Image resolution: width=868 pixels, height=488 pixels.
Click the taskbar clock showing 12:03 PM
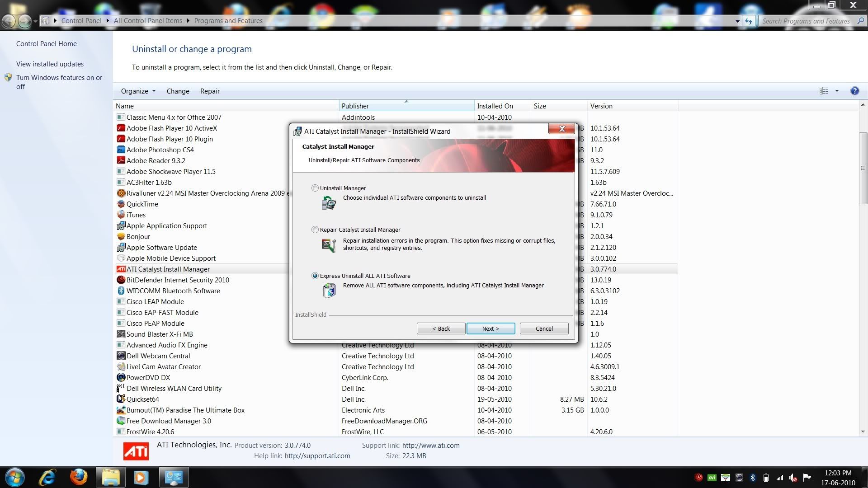pos(838,478)
